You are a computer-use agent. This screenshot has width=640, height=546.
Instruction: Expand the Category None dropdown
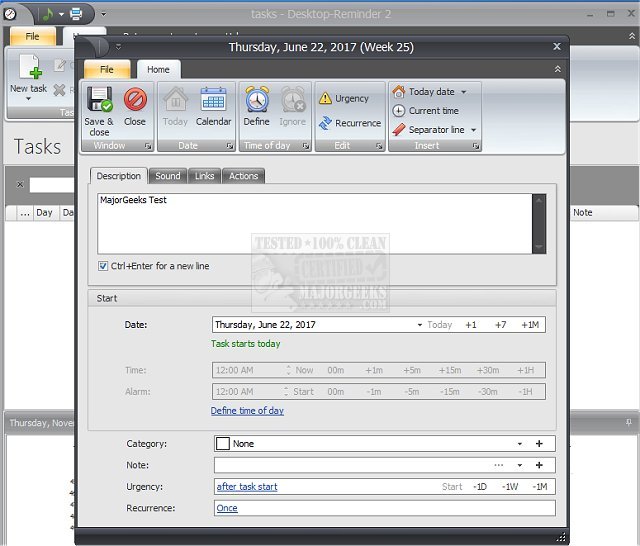pos(520,444)
